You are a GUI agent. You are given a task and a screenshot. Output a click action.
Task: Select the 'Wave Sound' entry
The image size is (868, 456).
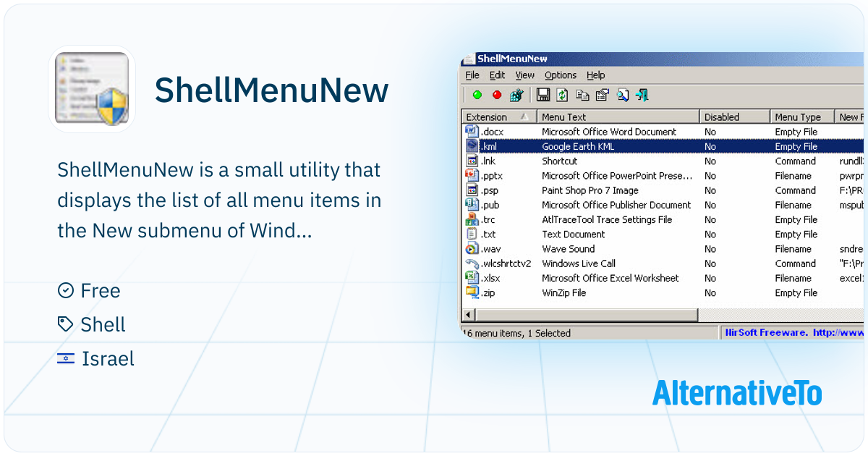[x=569, y=249]
